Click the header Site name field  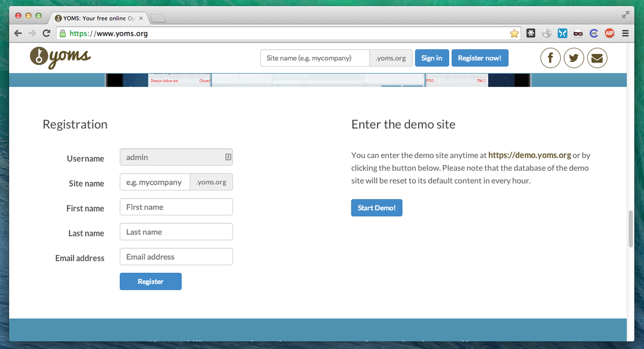pyautogui.click(x=315, y=58)
